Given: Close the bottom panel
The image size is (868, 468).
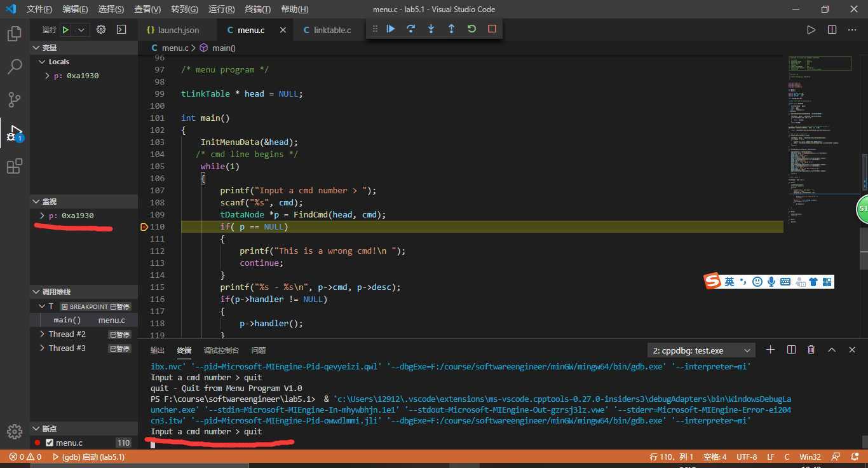Looking at the screenshot, I should click(853, 350).
